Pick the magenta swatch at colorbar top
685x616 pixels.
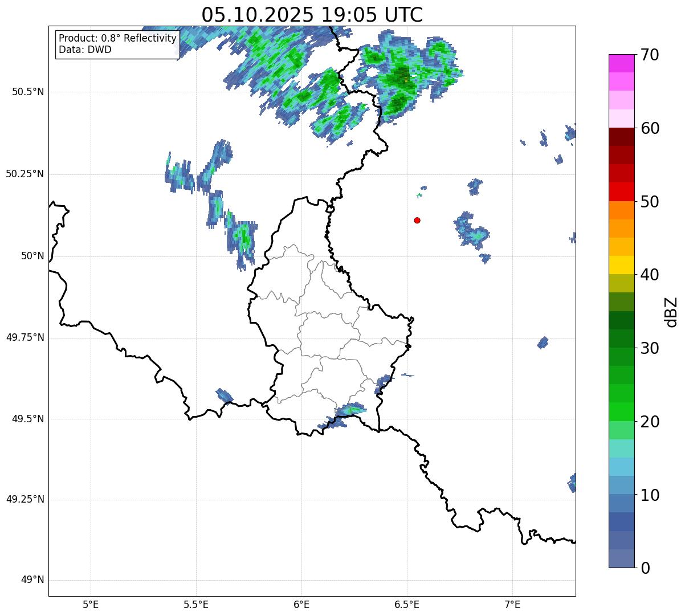click(x=622, y=63)
